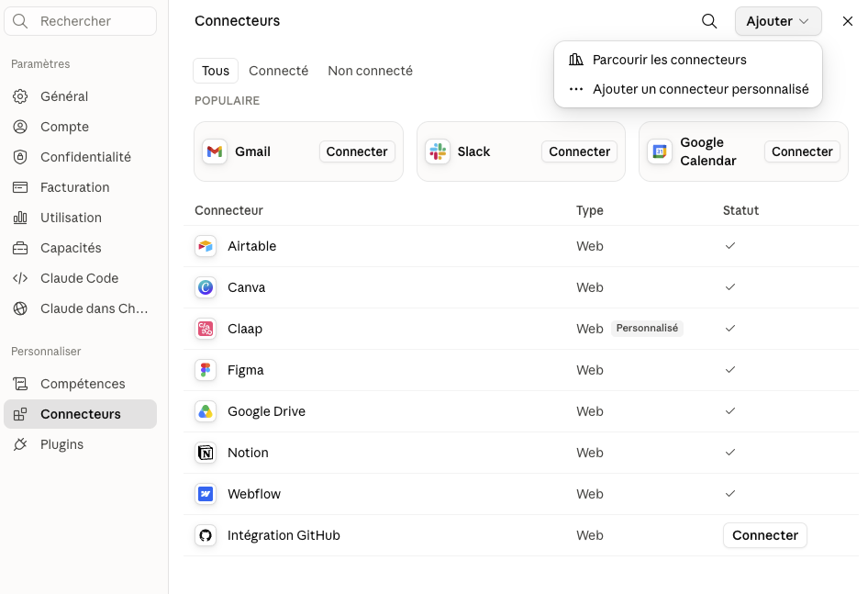Viewport: 868px width, 594px height.
Task: Click the Notion row name
Action: pos(248,453)
